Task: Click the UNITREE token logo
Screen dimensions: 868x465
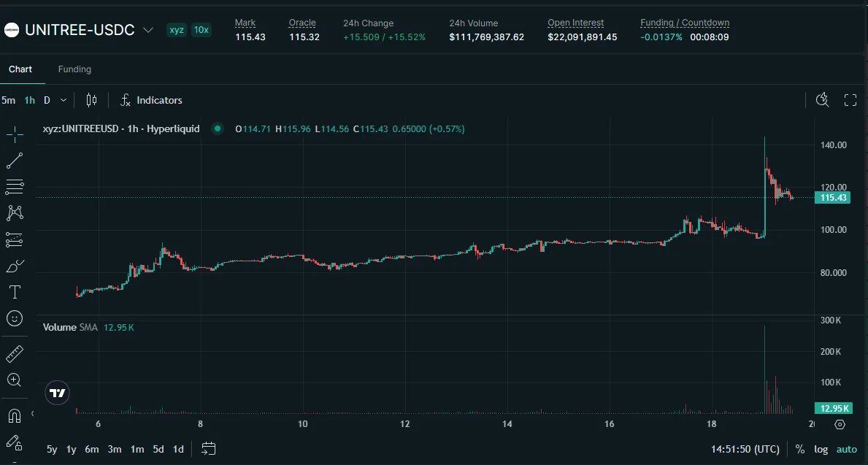Action: pos(12,30)
